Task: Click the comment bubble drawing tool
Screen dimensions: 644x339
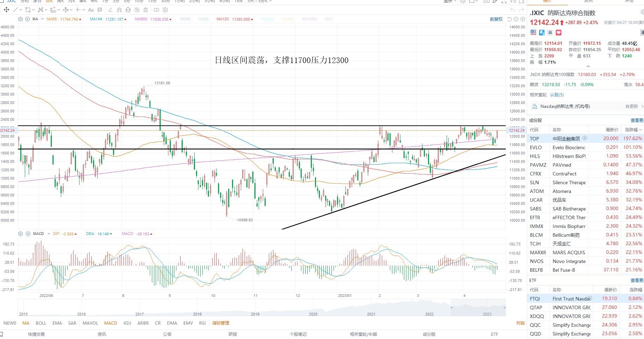Action: (100, 10)
